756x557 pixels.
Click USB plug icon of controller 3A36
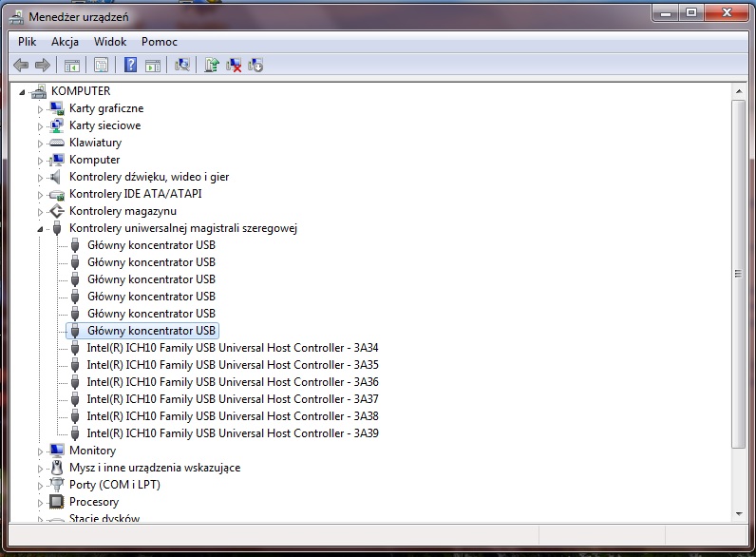(75, 382)
